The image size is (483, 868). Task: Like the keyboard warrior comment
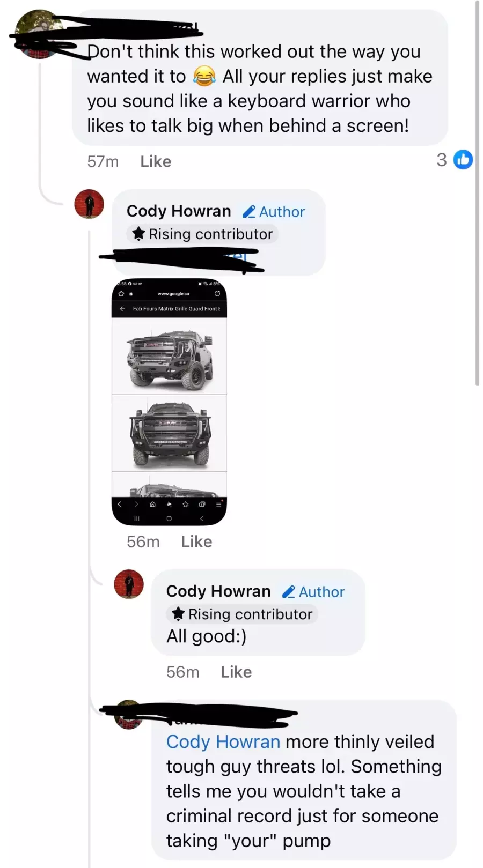tap(156, 161)
